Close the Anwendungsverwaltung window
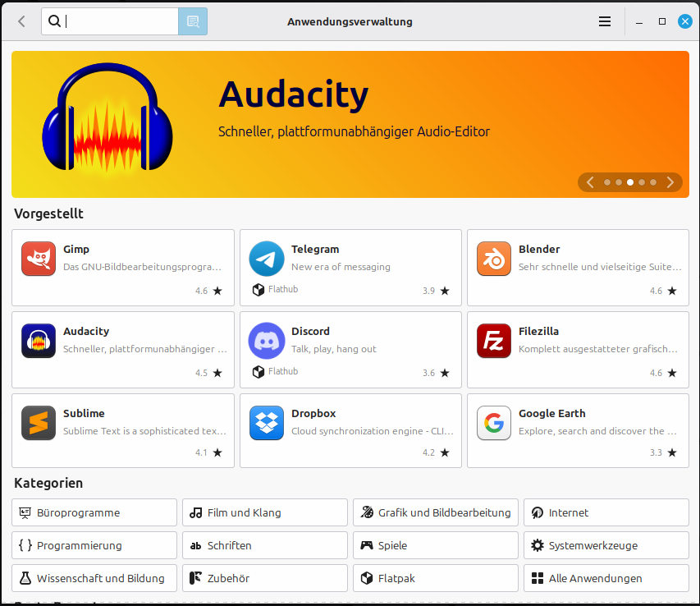This screenshot has height=606, width=700. [x=685, y=21]
